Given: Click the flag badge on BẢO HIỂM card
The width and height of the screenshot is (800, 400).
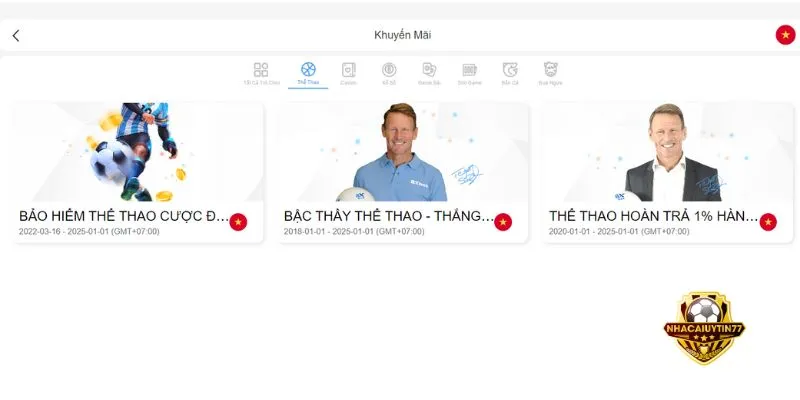Looking at the screenshot, I should pos(238,222).
